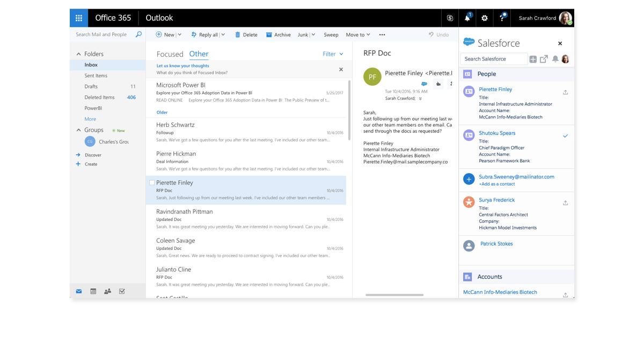Click the Salesforce plus create icon
644x343 pixels.
pyautogui.click(x=533, y=59)
